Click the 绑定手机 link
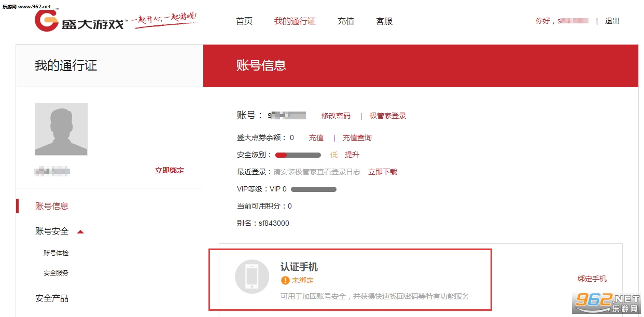This screenshot has width=644, height=317. tap(592, 279)
